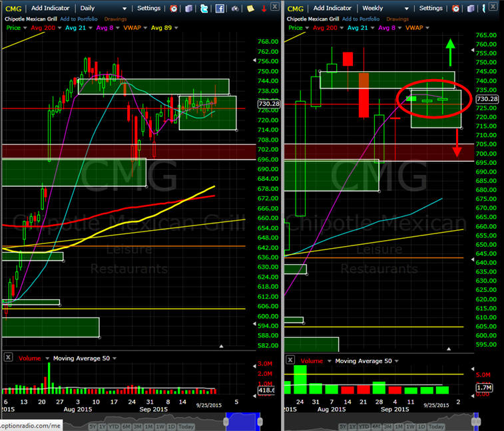Click Add to Portfolio link in Weekly chart

click(361, 19)
